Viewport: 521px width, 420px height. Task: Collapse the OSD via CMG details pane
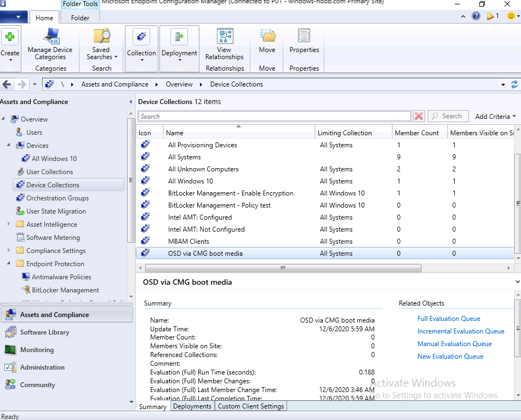[x=517, y=282]
